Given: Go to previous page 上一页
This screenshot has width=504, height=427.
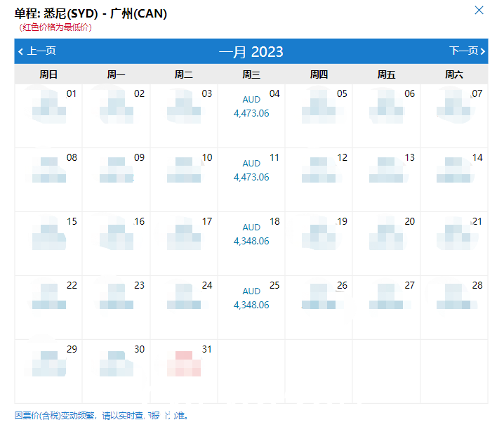Looking at the screenshot, I should (x=37, y=51).
